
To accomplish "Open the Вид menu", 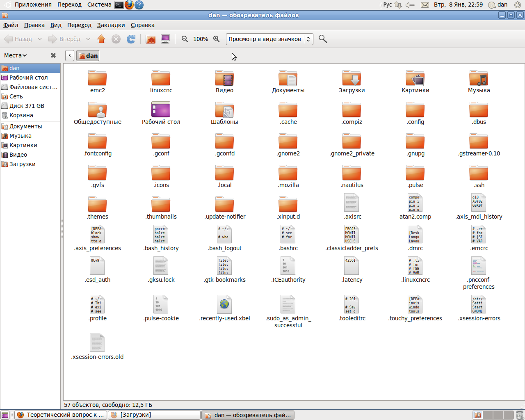I will [56, 25].
